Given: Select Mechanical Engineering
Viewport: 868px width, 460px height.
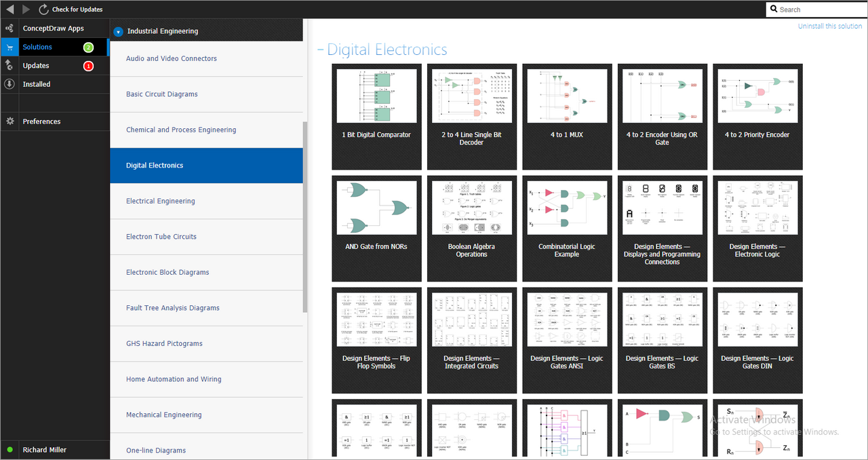Looking at the screenshot, I should [x=206, y=415].
